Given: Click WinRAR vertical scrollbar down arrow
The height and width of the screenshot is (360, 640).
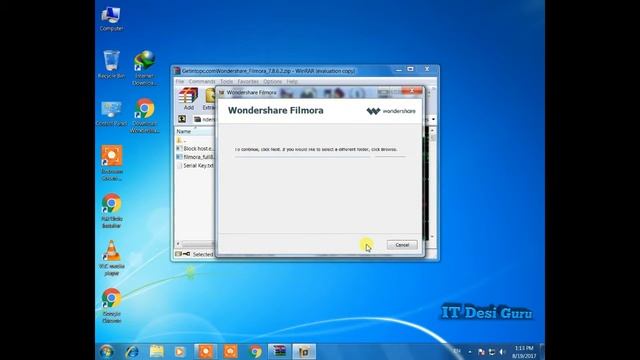Looking at the screenshot, I should click(432, 237).
